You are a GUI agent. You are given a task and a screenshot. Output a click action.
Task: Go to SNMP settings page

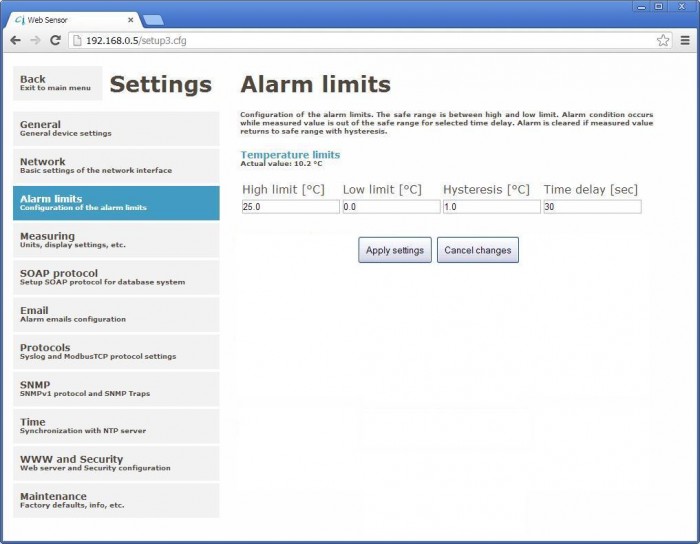(116, 388)
